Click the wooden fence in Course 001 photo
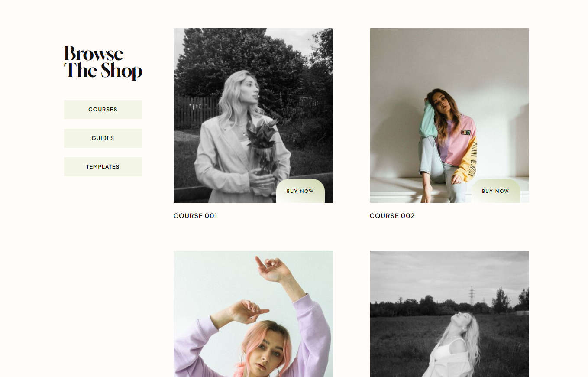Viewport: 588px width, 377px height. tap(197, 113)
